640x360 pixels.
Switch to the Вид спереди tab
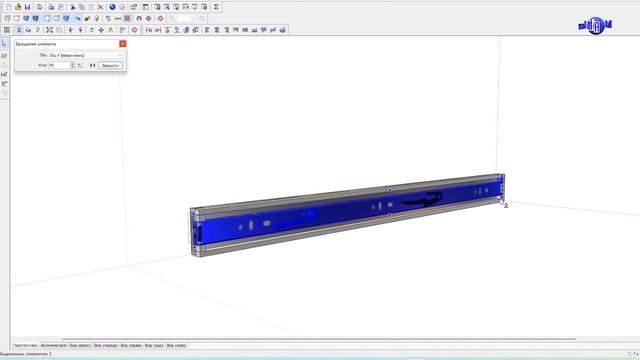[x=106, y=345]
